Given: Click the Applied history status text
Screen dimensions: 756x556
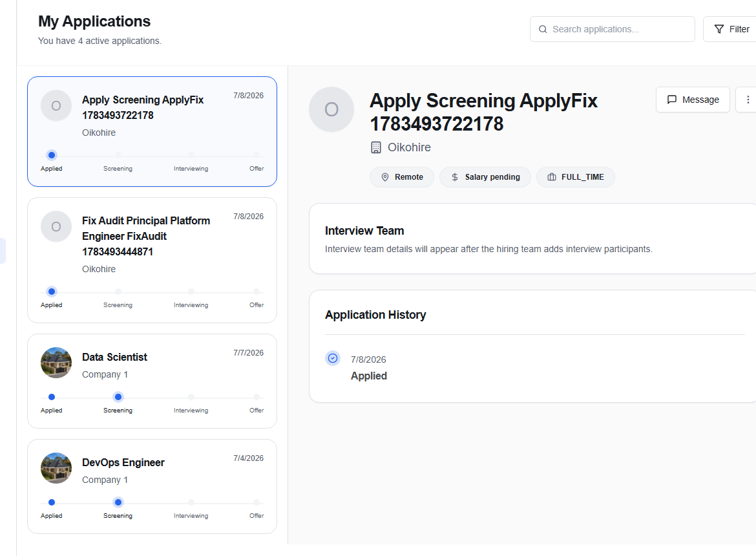Looking at the screenshot, I should (x=369, y=376).
